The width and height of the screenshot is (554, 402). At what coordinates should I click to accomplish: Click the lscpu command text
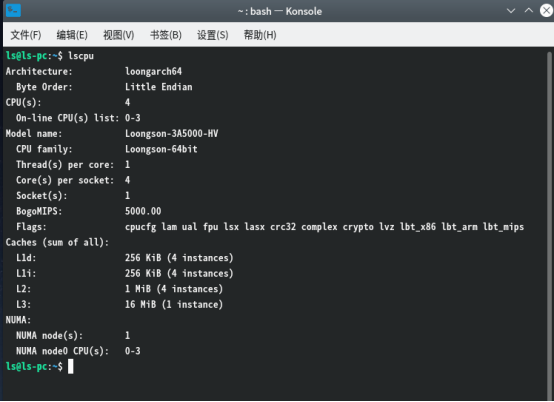point(81,56)
